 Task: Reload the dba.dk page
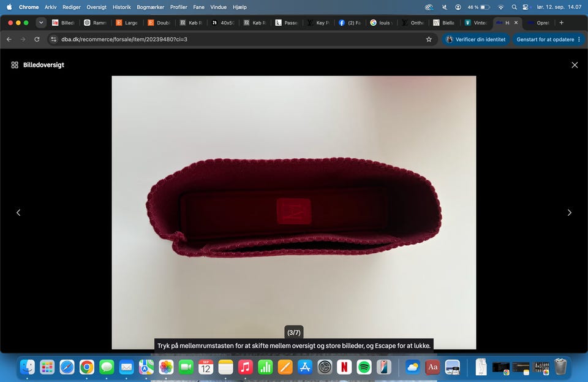(37, 39)
